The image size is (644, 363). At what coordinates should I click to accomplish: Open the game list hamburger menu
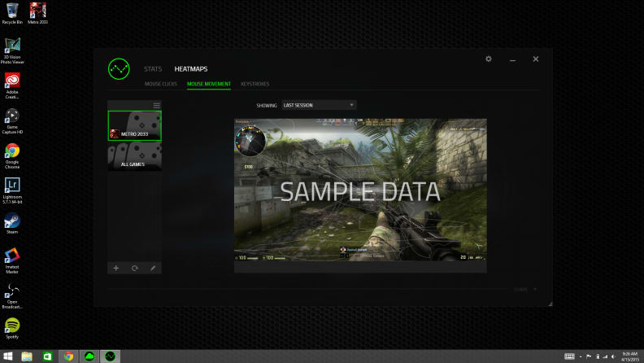tap(156, 105)
